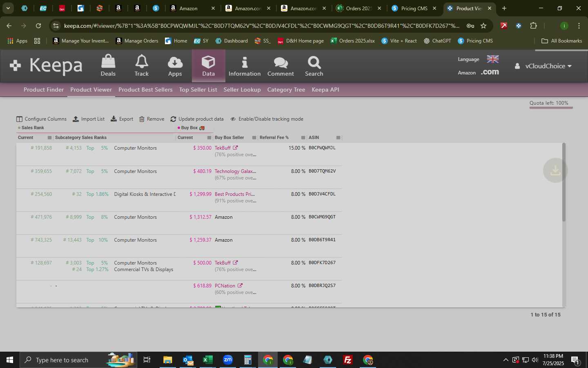Open browser Extensions puzzle icon
Viewport: 588px width, 368px height.
click(533, 26)
